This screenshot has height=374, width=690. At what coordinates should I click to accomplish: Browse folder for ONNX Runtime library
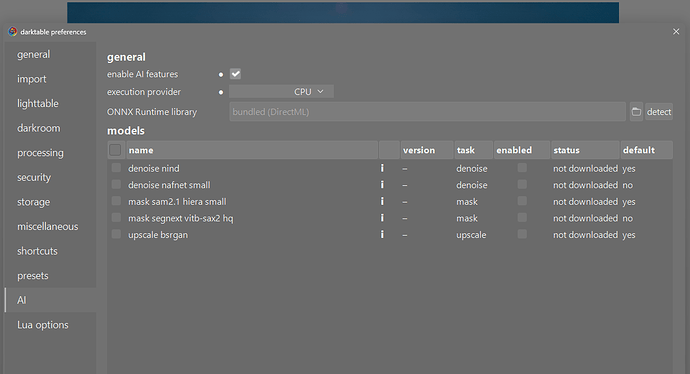[636, 112]
